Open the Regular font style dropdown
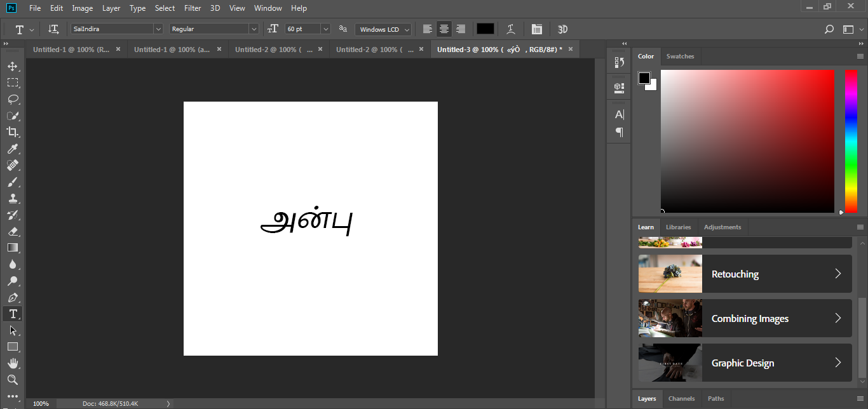The width and height of the screenshot is (868, 409). 254,29
